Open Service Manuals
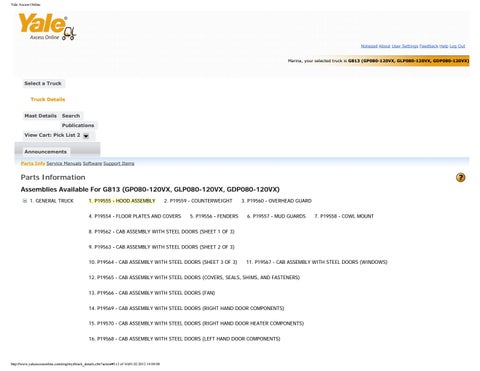Viewport: 480px width, 371px height. coord(64,163)
